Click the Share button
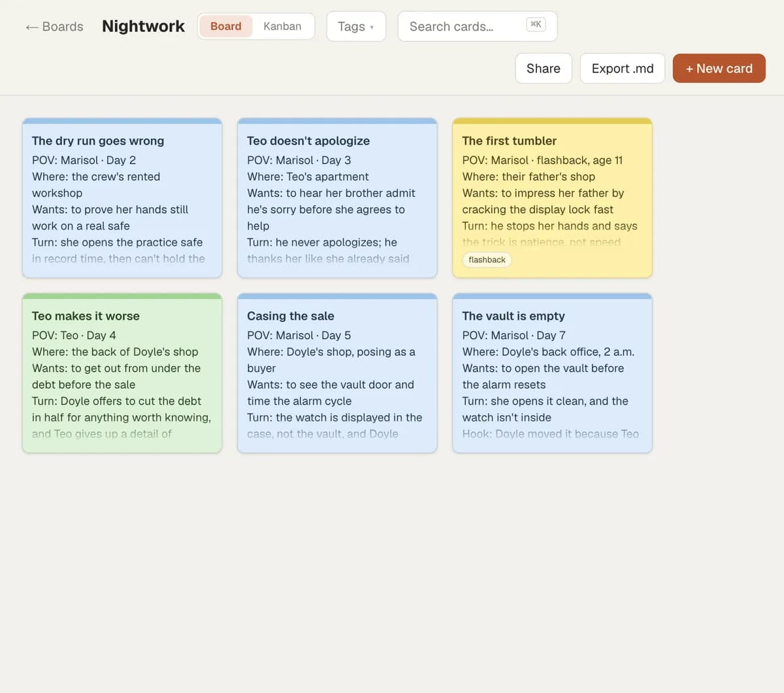This screenshot has width=784, height=693. pos(544,68)
